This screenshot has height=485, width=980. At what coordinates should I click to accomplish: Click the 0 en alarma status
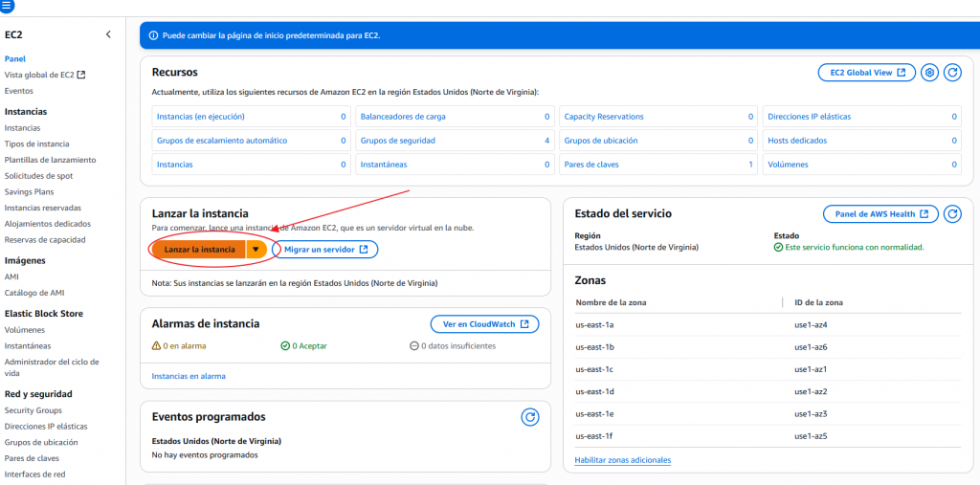(179, 345)
